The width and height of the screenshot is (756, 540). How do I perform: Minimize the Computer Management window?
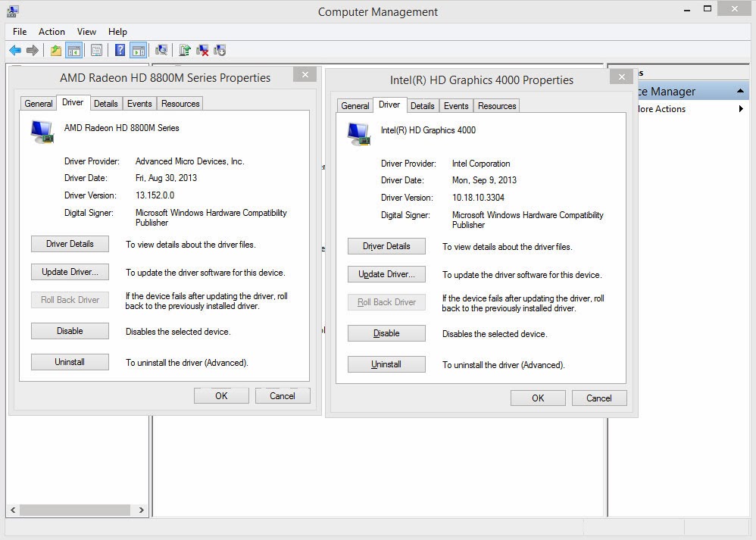(x=687, y=10)
